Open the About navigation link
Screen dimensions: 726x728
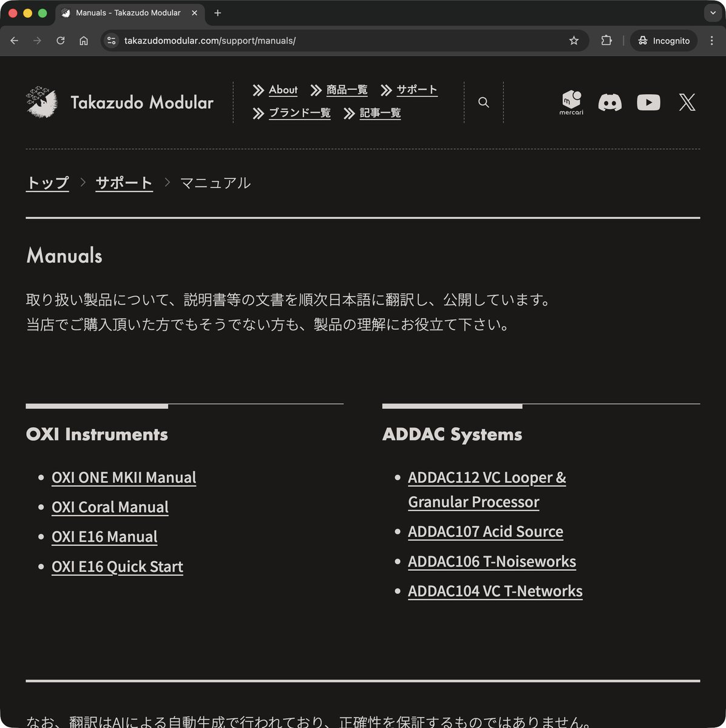(283, 90)
